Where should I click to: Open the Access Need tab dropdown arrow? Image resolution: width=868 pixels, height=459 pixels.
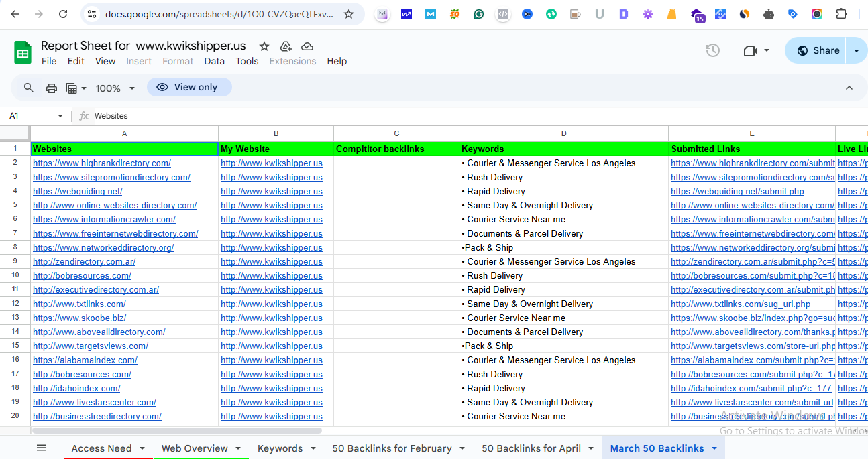pyautogui.click(x=142, y=448)
